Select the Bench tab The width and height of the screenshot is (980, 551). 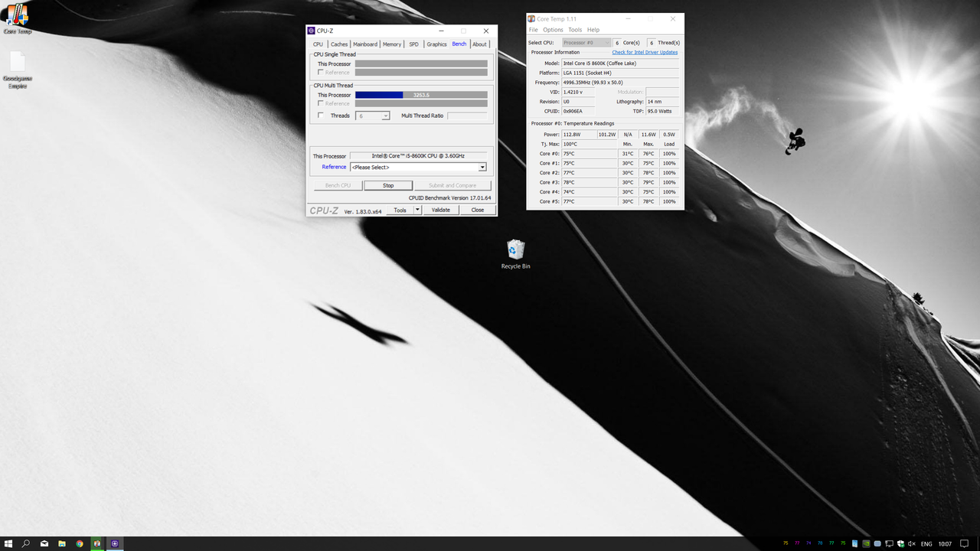point(459,44)
